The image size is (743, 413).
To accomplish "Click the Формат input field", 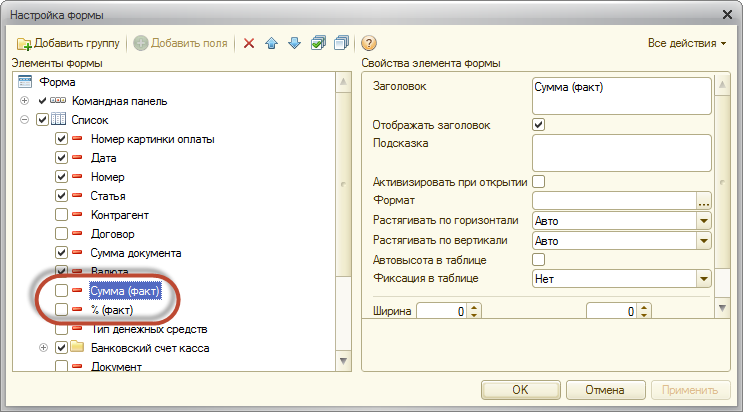I will 614,201.
